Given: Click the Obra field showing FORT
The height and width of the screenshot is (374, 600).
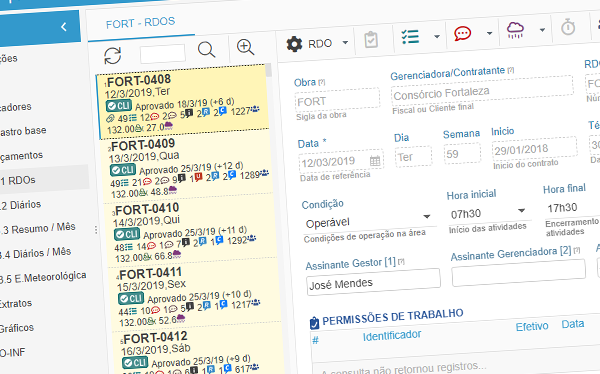Looking at the screenshot, I should coord(338,100).
